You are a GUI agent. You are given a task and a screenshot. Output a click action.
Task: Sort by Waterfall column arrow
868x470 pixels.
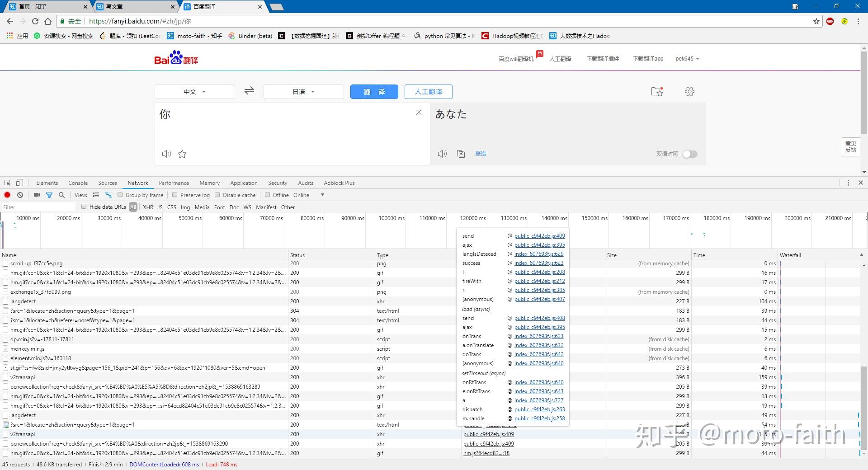[x=861, y=255]
